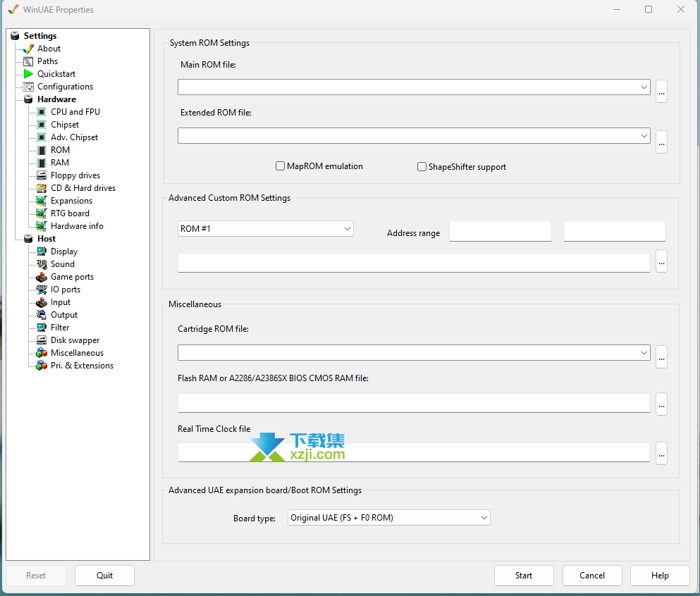Screen dimensions: 700x596
Task: Browse for custom ROM #1 file
Action: (x=661, y=261)
